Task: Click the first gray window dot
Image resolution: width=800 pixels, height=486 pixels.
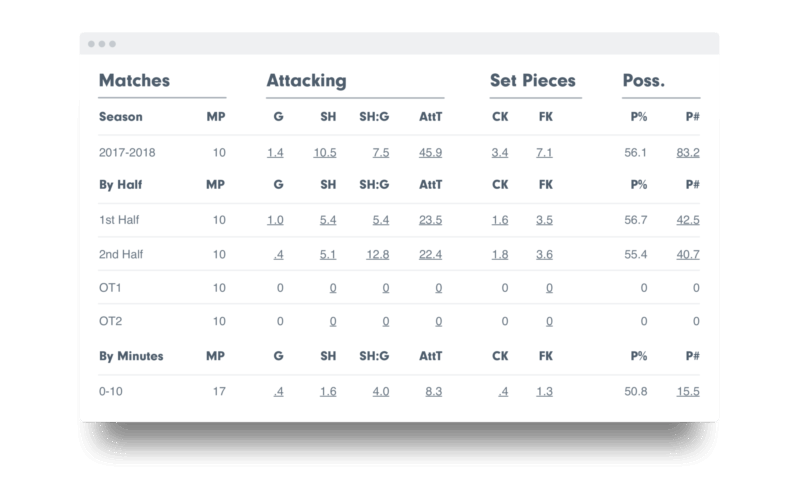Action: click(x=91, y=44)
